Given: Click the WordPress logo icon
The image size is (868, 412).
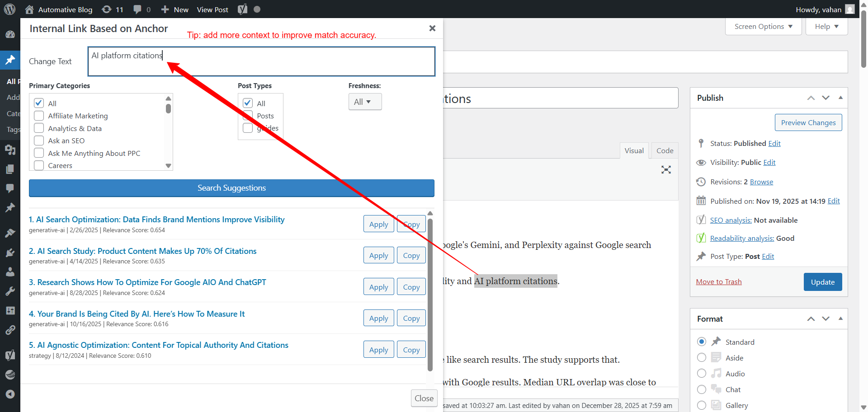Looking at the screenshot, I should 9,9.
